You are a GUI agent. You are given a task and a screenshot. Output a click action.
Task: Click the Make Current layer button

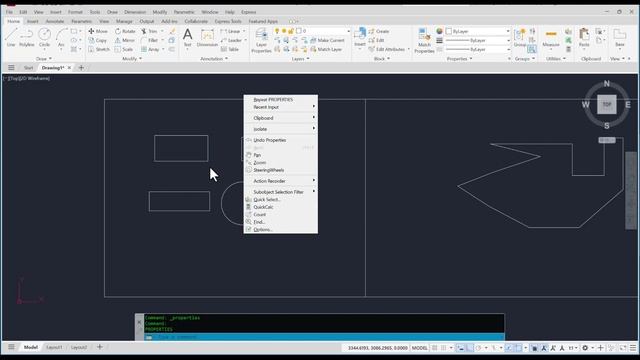327,40
